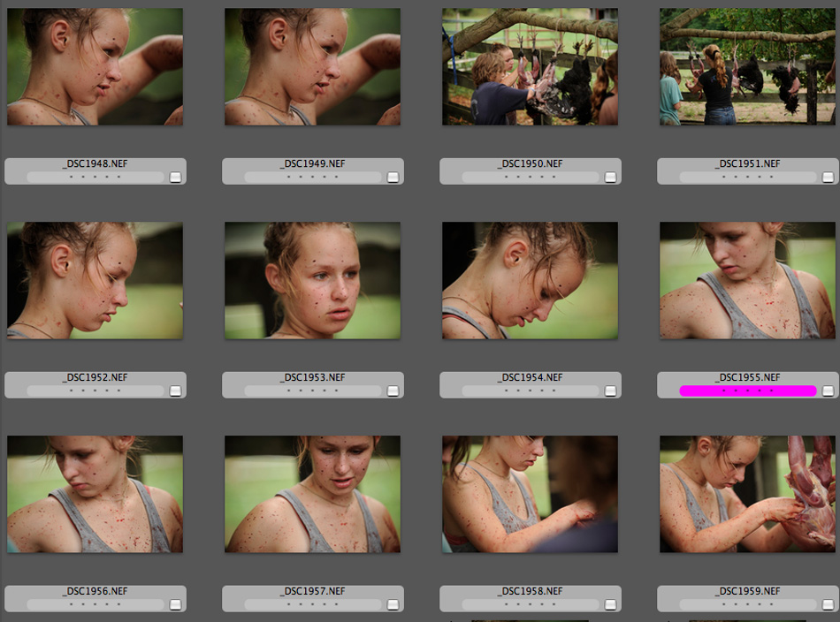
Task: Click the name _DSC1957.NEF
Action: point(313,591)
